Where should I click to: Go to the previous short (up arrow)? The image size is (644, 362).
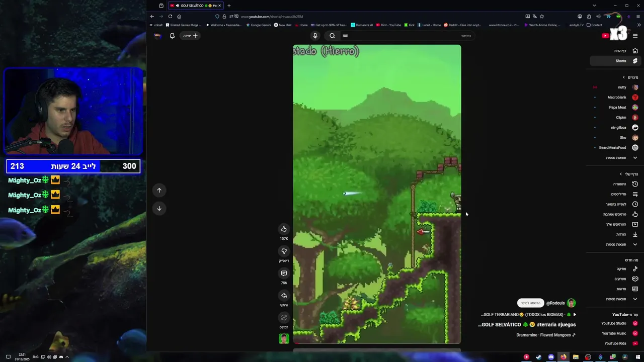(159, 190)
